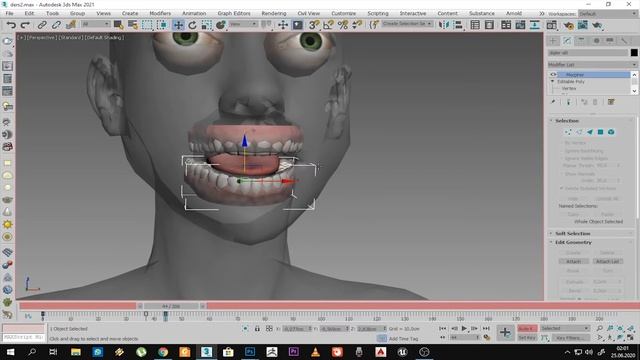Open the selection filter All dropdown
The image size is (640, 360).
click(x=96, y=24)
